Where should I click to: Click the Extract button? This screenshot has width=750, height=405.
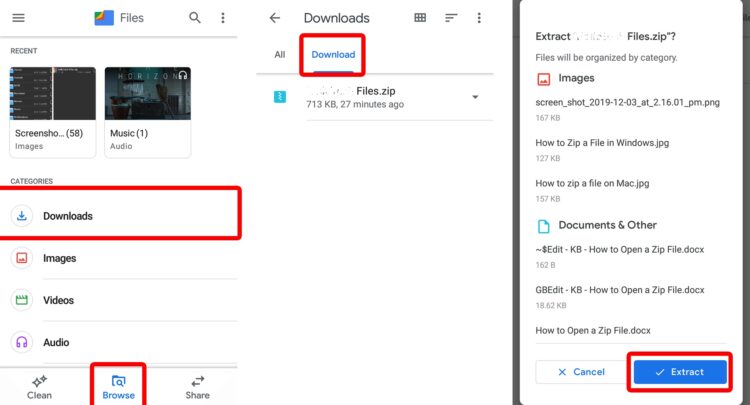(x=680, y=372)
